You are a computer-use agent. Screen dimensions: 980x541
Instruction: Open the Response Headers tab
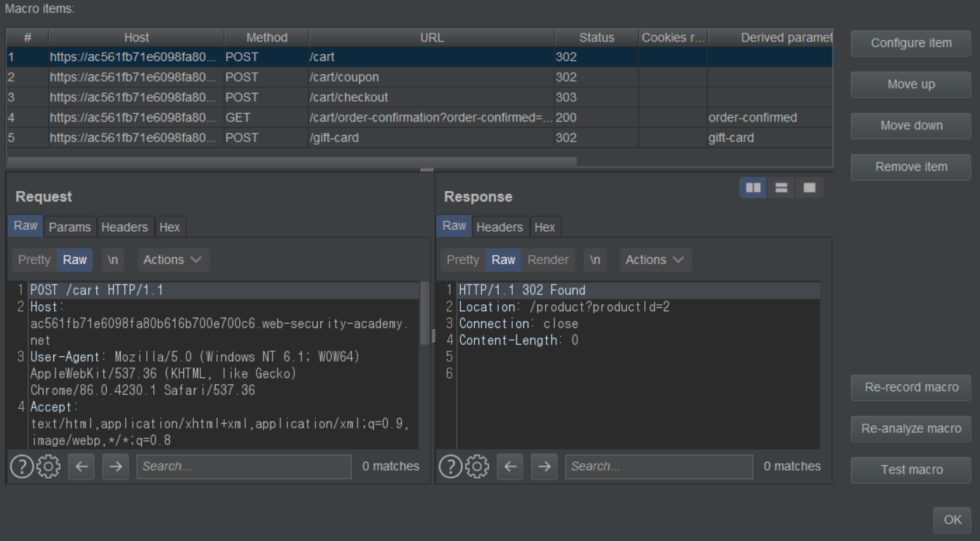click(x=499, y=227)
